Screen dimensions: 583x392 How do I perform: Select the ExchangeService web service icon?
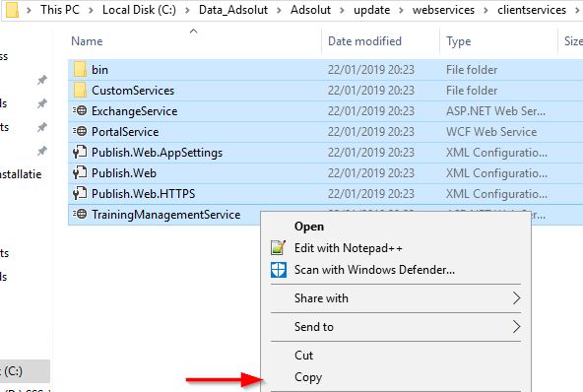pyautogui.click(x=80, y=111)
